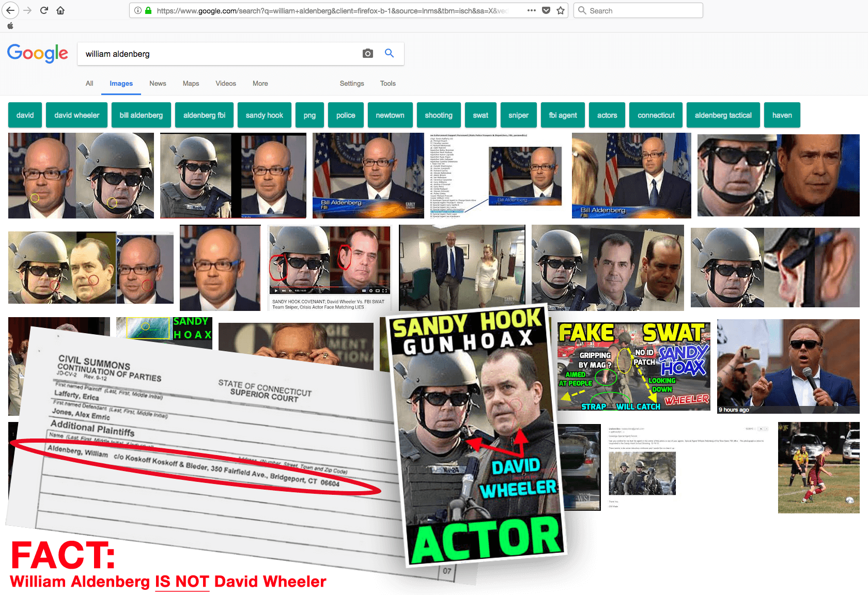Screen dimensions: 868x595
Task: Choose the bill aldenberg chip
Action: pyautogui.click(x=141, y=115)
